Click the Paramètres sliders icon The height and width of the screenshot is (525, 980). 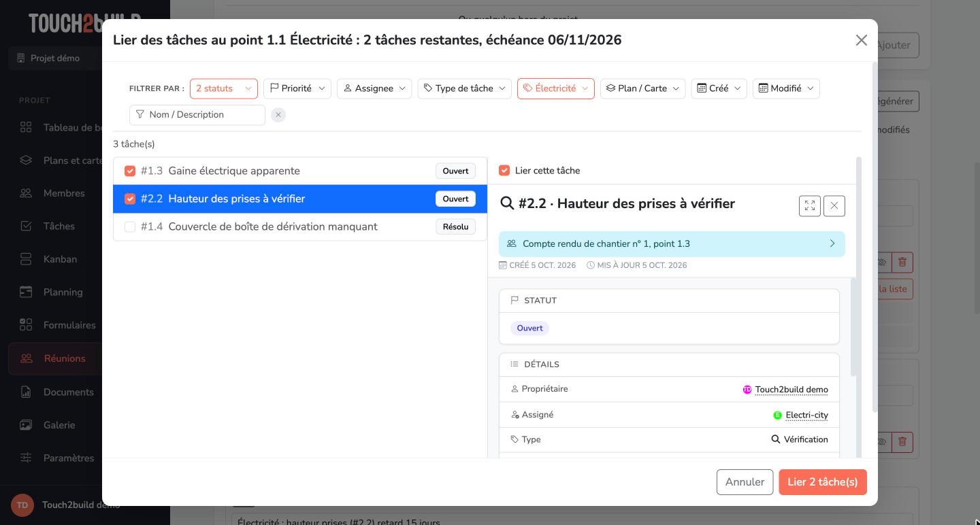pyautogui.click(x=26, y=458)
